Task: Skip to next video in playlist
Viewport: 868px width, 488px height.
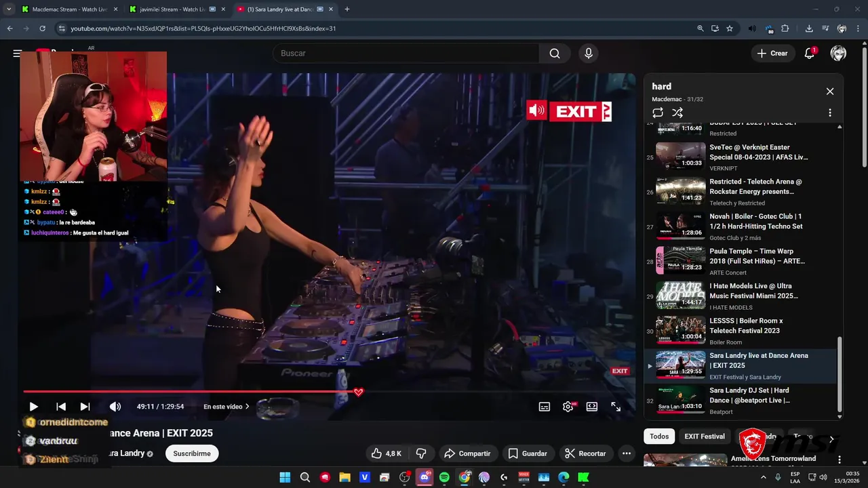Action: [85, 407]
